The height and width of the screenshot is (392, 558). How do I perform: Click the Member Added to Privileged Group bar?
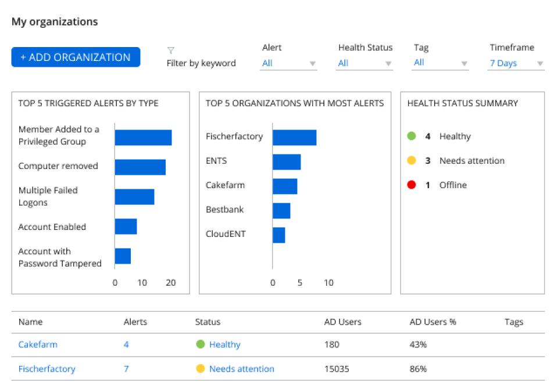coord(142,136)
